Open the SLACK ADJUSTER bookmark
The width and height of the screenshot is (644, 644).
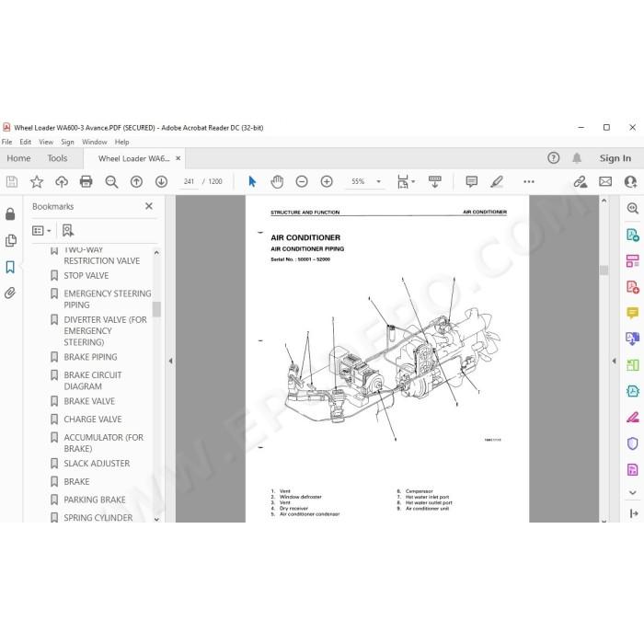pos(97,464)
